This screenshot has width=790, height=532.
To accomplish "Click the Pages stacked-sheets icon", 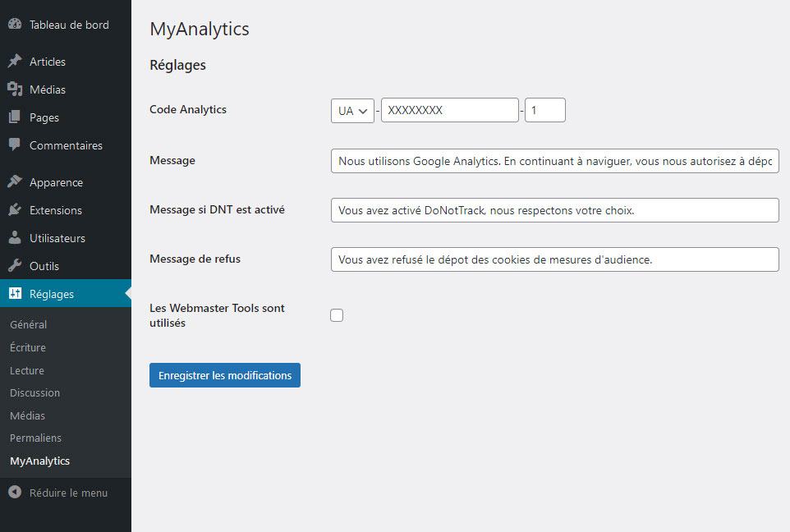I will 15,117.
